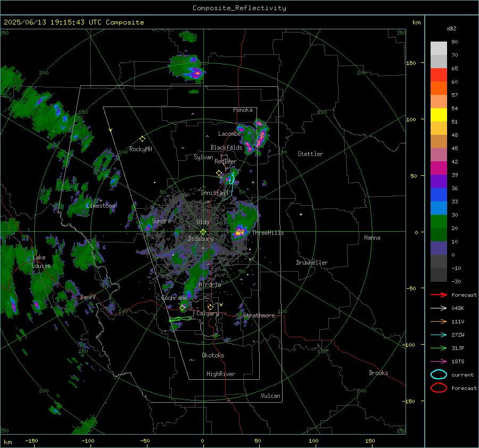Click the Innisfail city label
Viewport: 479px width, 448px height.
pos(215,193)
